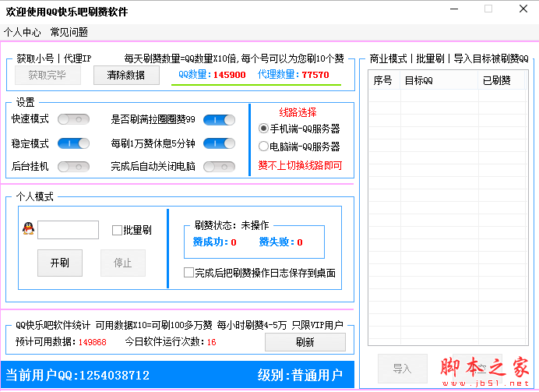The height and width of the screenshot is (392, 539).
Task: Focus the QQ number input field
Action: (68, 230)
